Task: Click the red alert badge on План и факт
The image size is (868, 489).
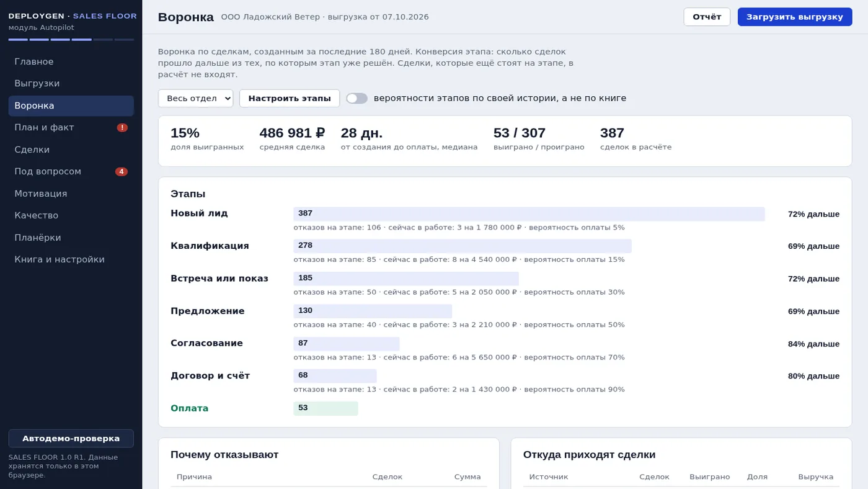Action: (122, 128)
